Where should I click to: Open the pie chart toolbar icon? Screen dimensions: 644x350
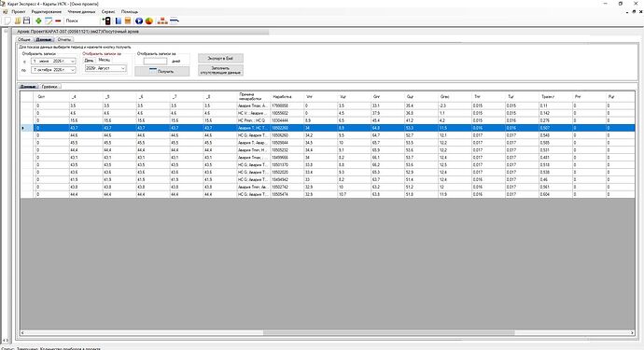tap(149, 21)
